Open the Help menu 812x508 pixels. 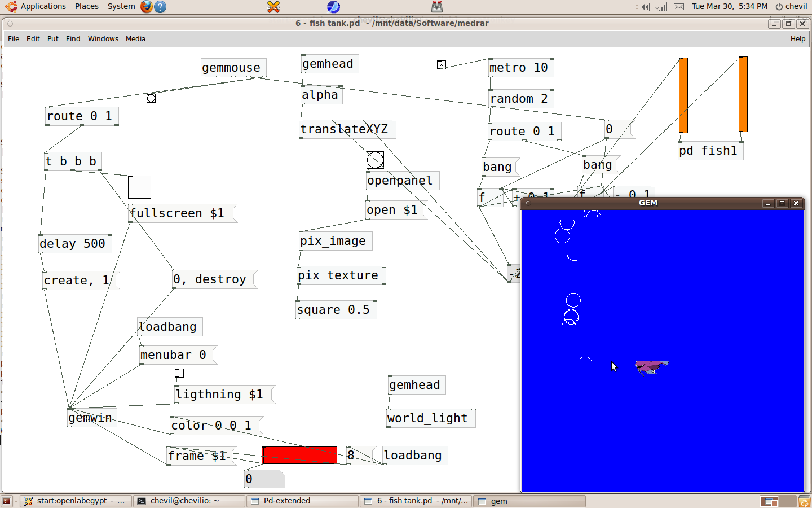coord(798,38)
